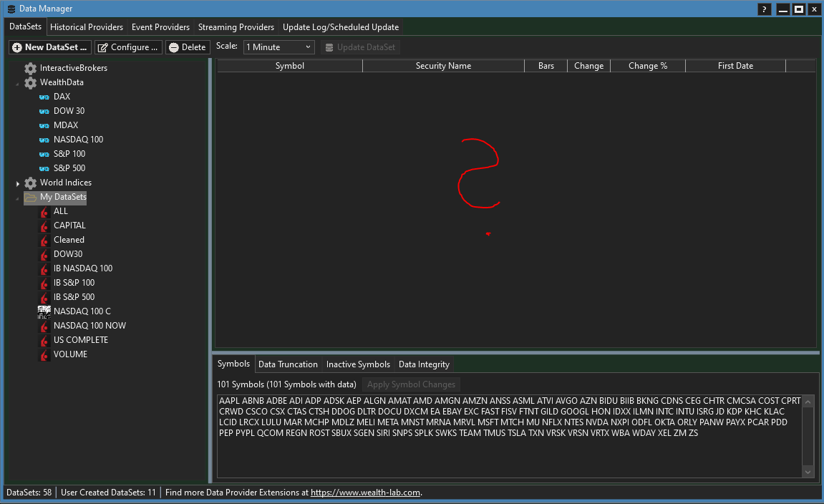Click the ALL dataset red icon
Image resolution: width=824 pixels, height=504 pixels.
pos(44,212)
